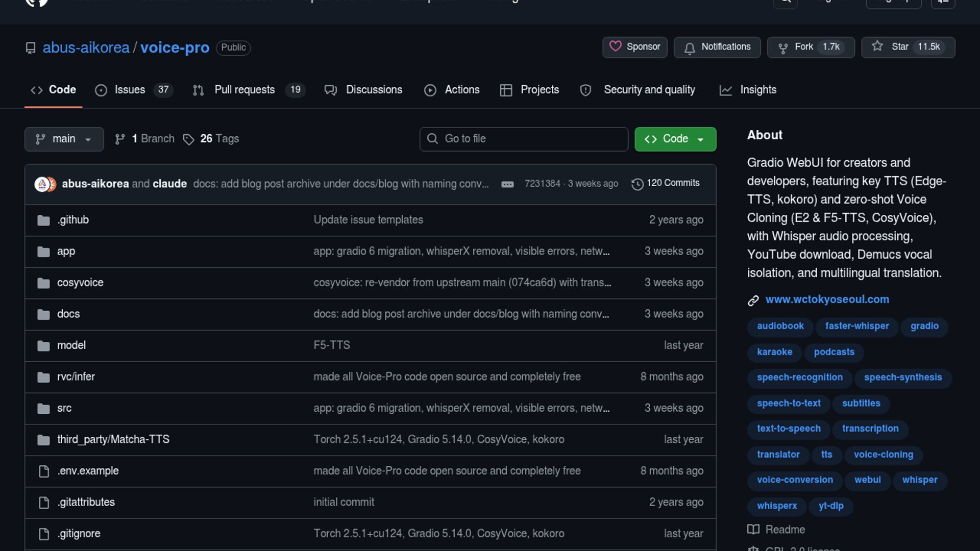Click the abus-aikorea author avatar
The height and width of the screenshot is (551, 980).
click(x=42, y=184)
